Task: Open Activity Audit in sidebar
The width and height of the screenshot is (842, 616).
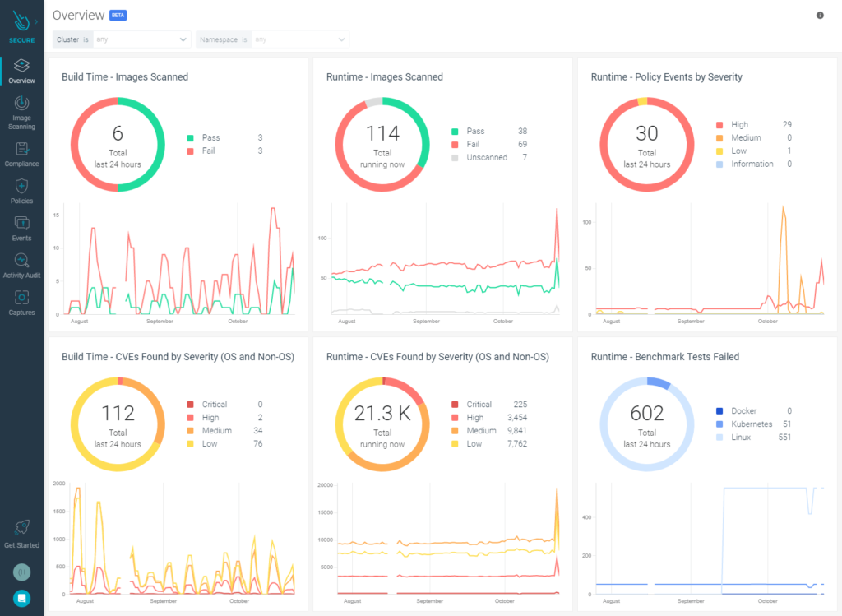Action: point(21,261)
